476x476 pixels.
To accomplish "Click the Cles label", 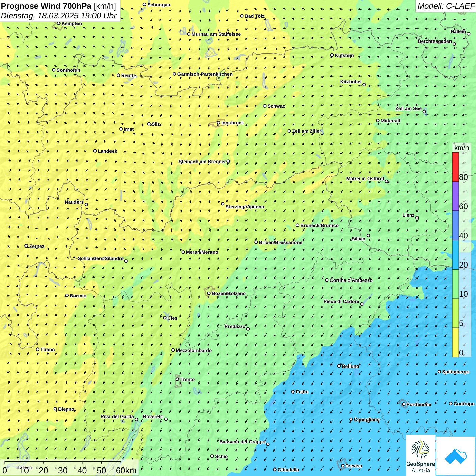I will 172,318.
